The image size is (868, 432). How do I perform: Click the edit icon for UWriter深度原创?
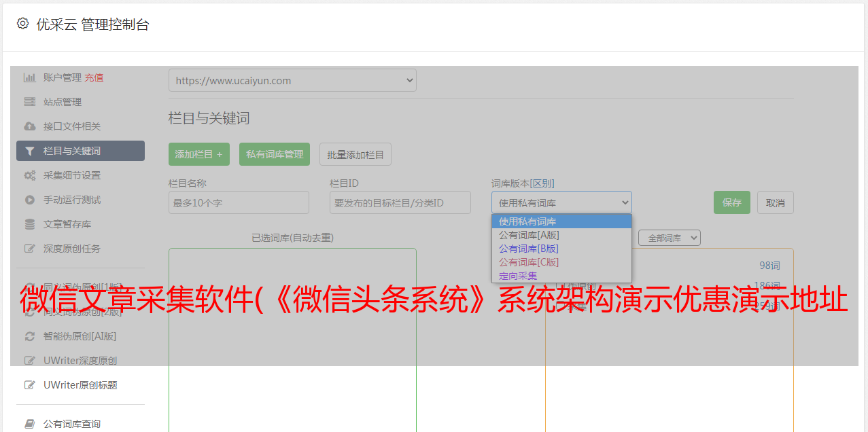pos(29,361)
